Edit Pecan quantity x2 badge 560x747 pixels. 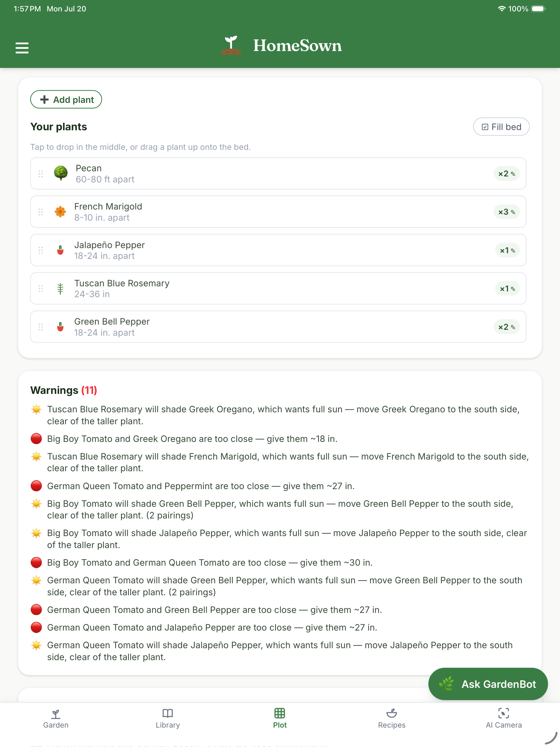pos(506,173)
